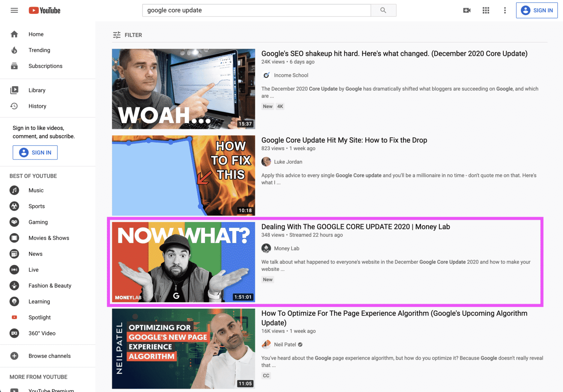Click the MORE FROM YOUTUBE heading
Image resolution: width=563 pixels, height=392 pixels.
tap(38, 377)
